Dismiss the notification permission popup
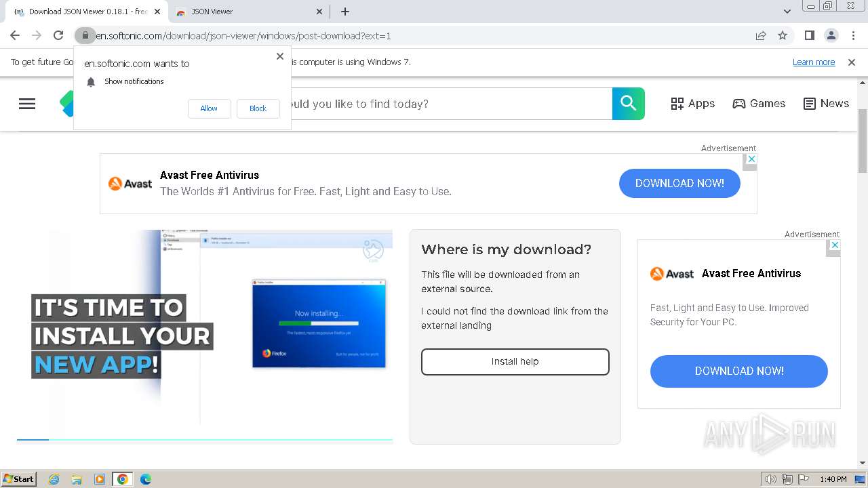Viewport: 868px width, 488px height. point(280,56)
